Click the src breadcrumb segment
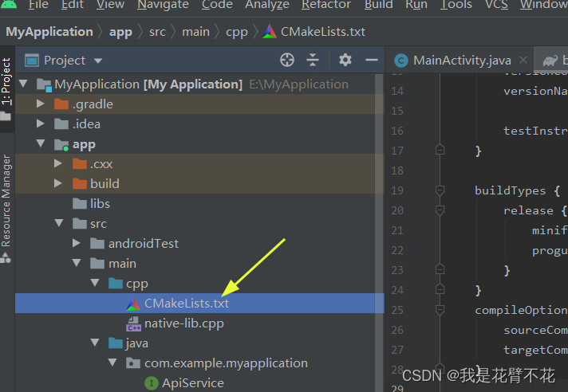568x392 pixels. click(157, 32)
